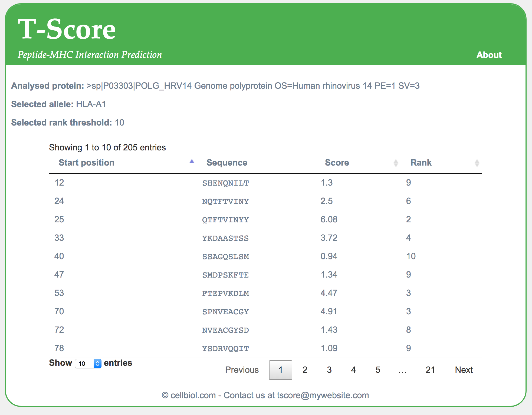Click start position 72 cell
Screen dimensions: 532x415
(59, 330)
